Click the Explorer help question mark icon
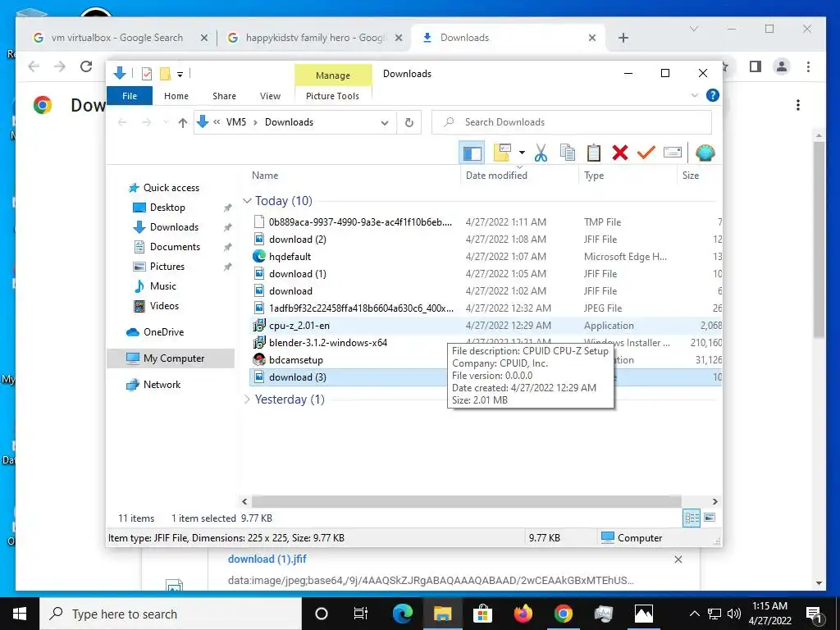 [713, 95]
